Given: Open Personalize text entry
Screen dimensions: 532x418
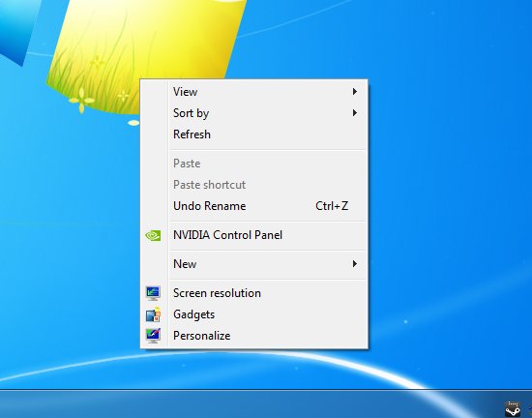Looking at the screenshot, I should coord(202,336).
